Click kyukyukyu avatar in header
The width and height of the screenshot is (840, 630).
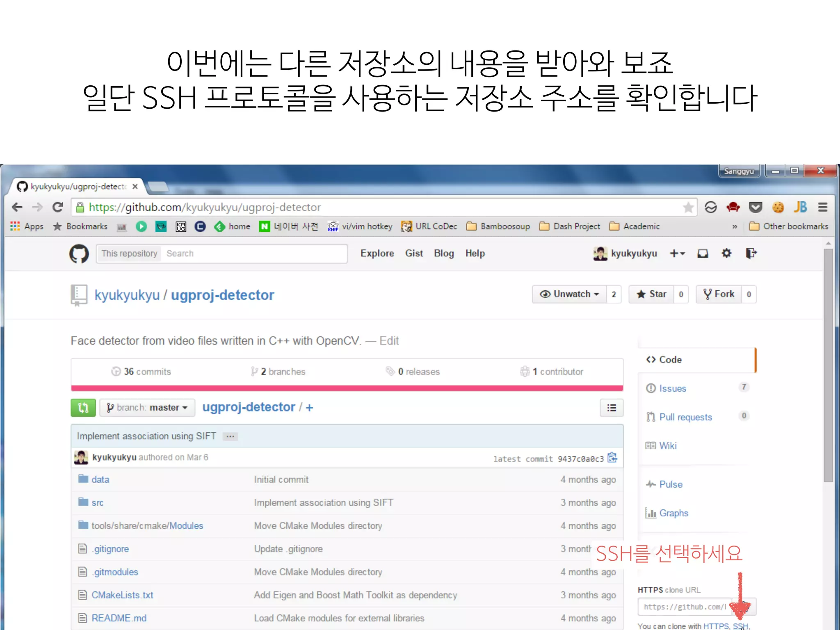600,253
